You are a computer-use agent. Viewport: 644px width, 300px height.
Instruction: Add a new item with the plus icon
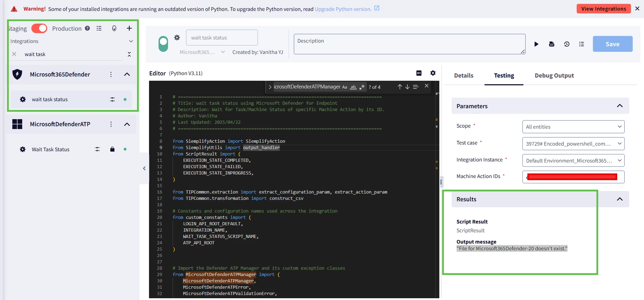click(x=129, y=28)
